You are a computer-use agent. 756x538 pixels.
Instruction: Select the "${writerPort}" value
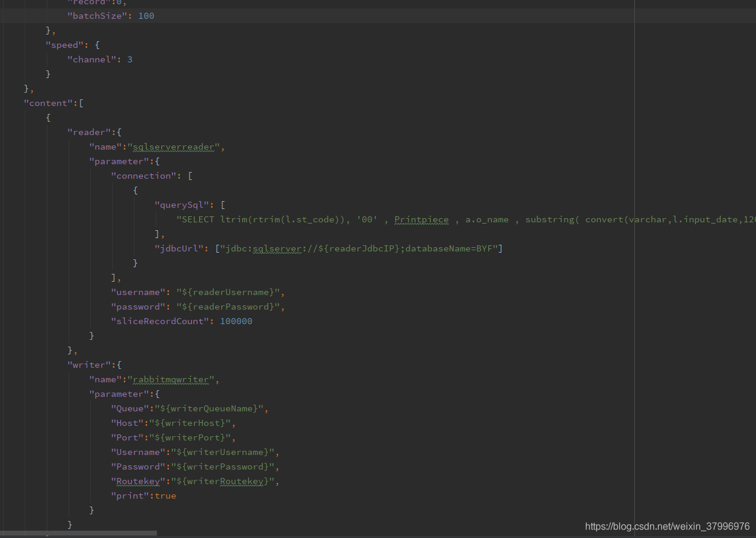click(x=190, y=437)
